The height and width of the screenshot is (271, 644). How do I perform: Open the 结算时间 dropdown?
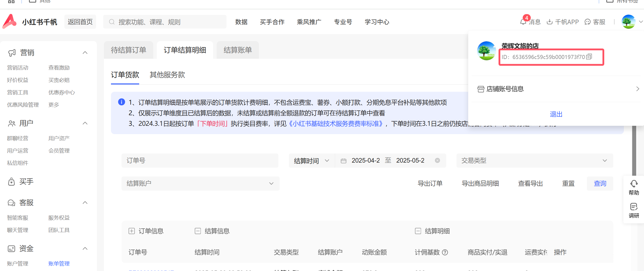(x=312, y=161)
